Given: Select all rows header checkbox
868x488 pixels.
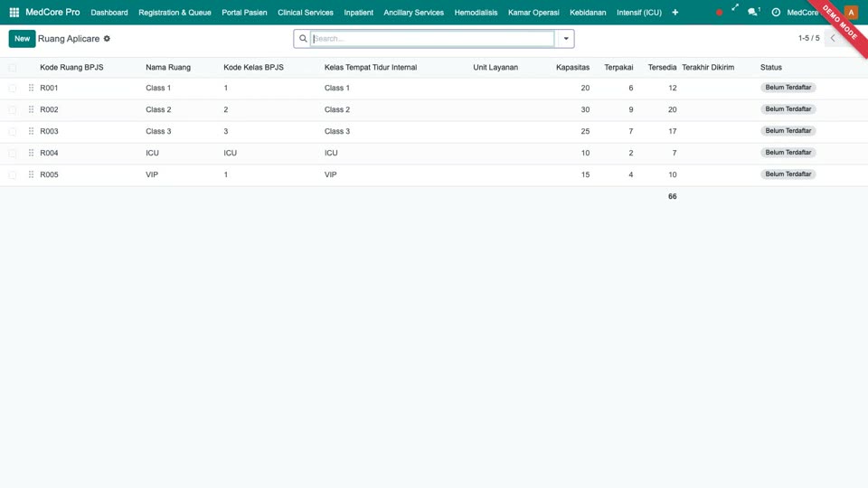Looking at the screenshot, I should pos(12,68).
